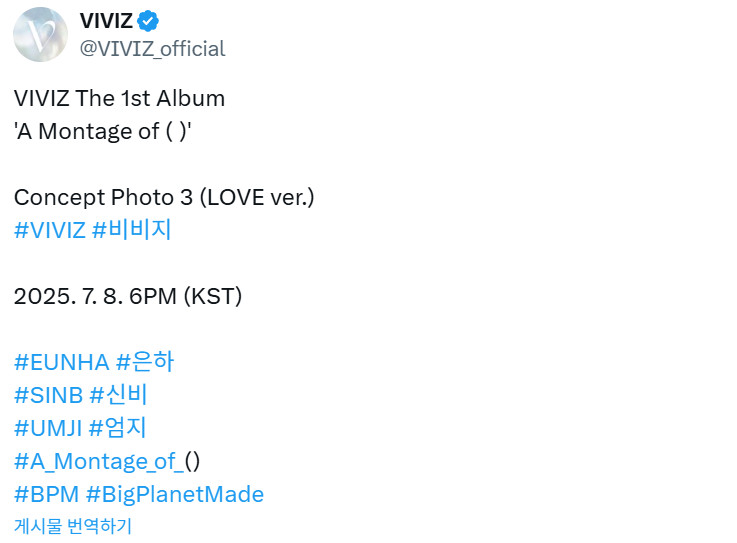The image size is (737, 543).
Task: Go to the #엄지 hashtag
Action: [x=118, y=428]
